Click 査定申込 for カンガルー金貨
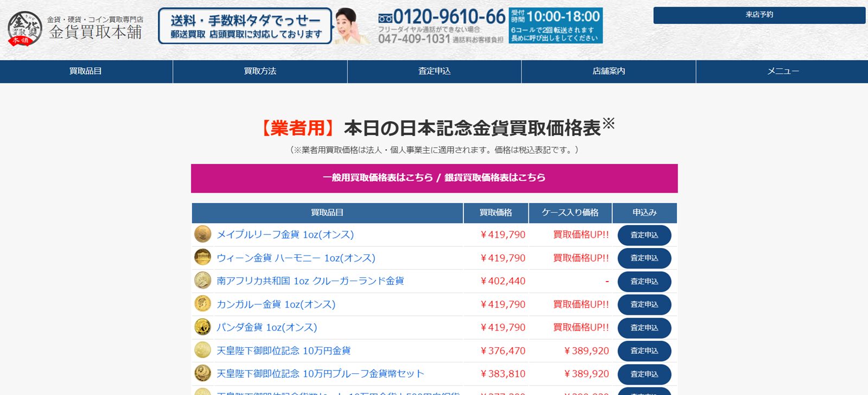Screen dimensions: 868x395 (x=644, y=304)
